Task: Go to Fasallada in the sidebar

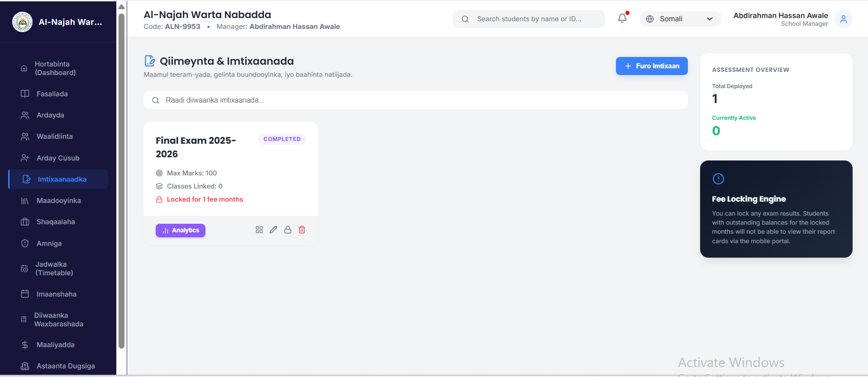Action: pos(58,94)
